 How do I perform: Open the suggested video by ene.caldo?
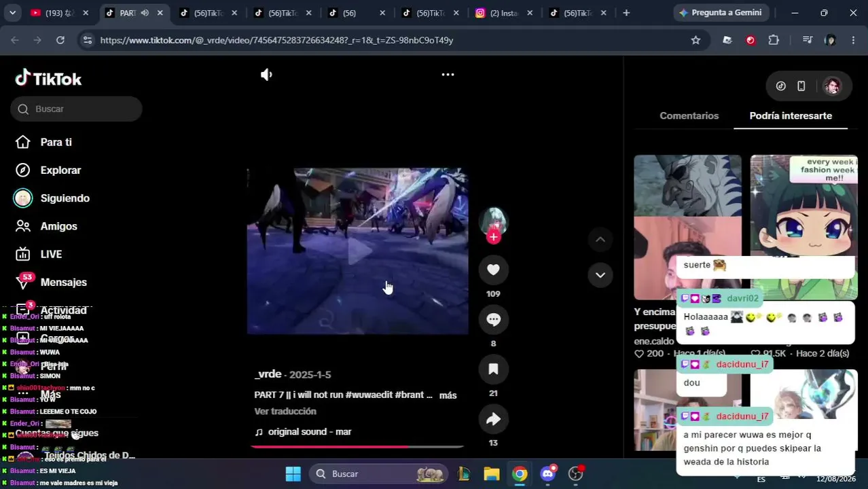[x=687, y=227]
